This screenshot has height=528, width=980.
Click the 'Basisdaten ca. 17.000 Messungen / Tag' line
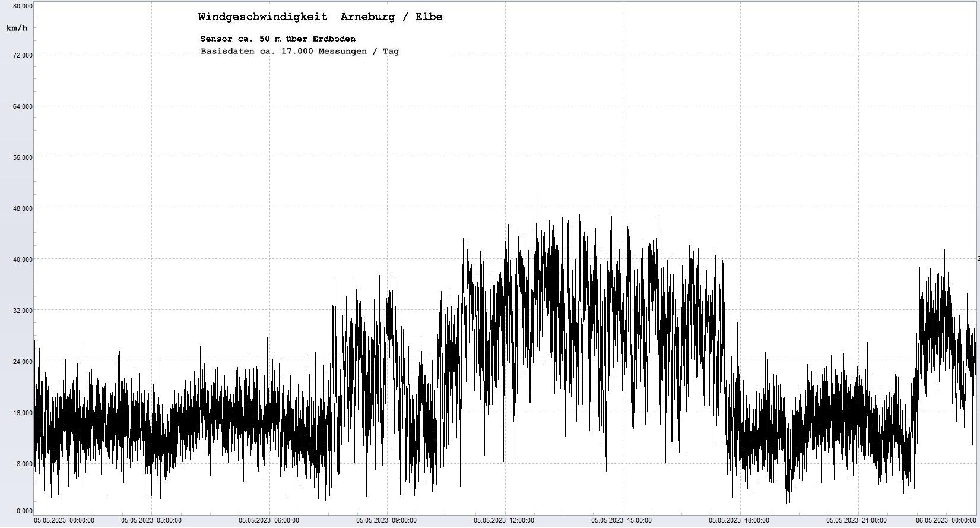[x=300, y=52]
